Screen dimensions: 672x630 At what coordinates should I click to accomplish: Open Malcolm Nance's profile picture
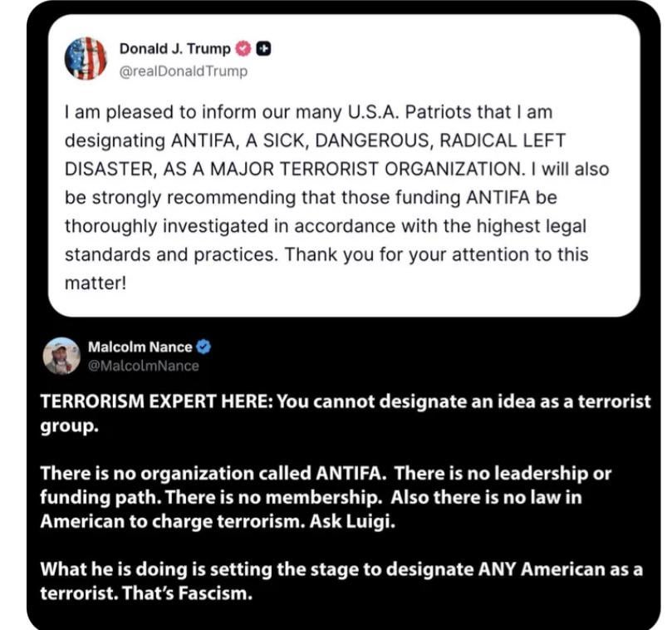[61, 357]
